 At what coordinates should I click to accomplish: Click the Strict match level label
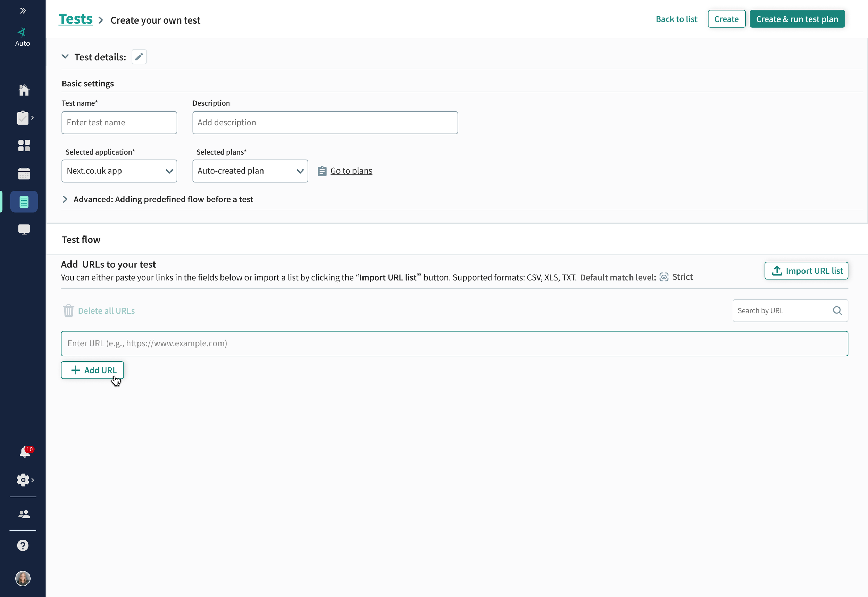pos(682,277)
